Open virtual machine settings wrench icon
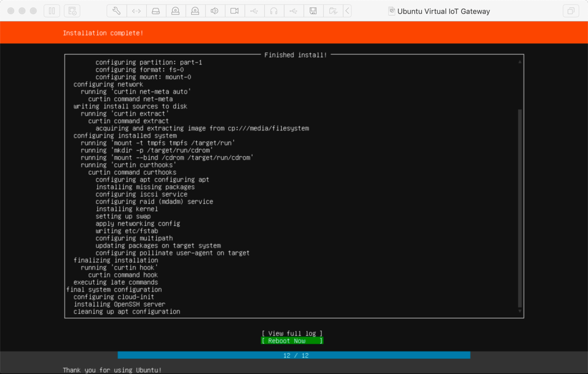Image resolution: width=588 pixels, height=374 pixels. coord(116,11)
